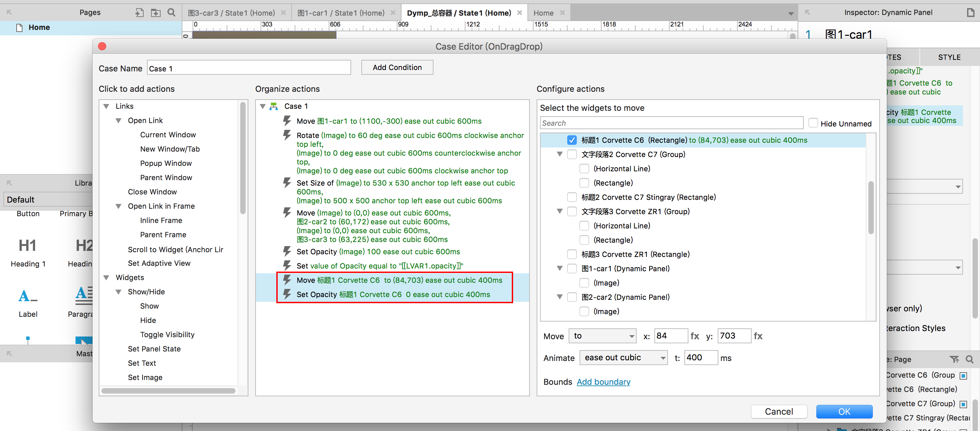The height and width of the screenshot is (431, 980).
Task: Click the Add Condition button
Action: tap(397, 67)
